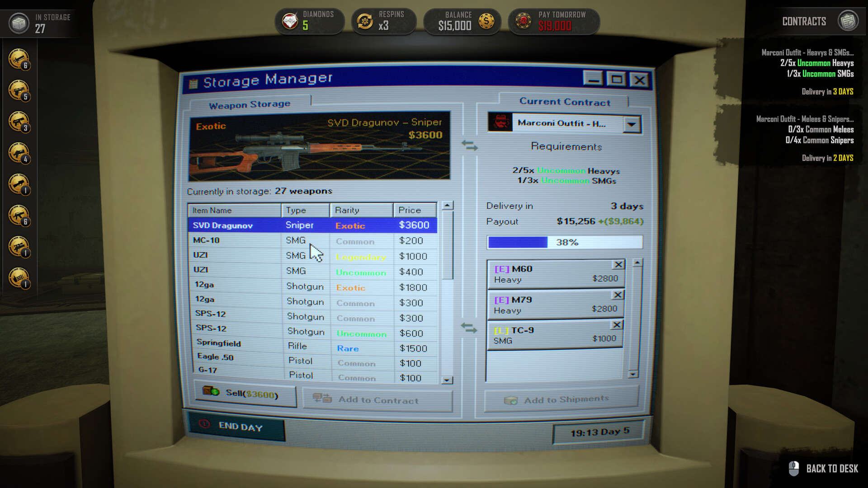
Task: Remove the M60 from the contract shipment
Action: (x=618, y=265)
